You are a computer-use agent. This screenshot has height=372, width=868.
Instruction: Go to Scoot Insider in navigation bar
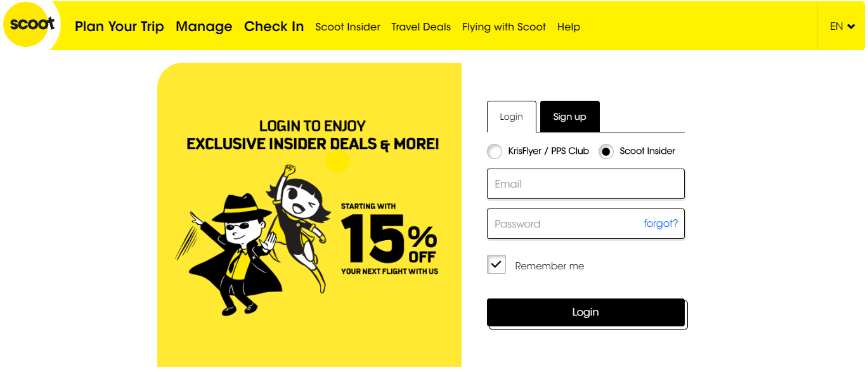pyautogui.click(x=348, y=27)
